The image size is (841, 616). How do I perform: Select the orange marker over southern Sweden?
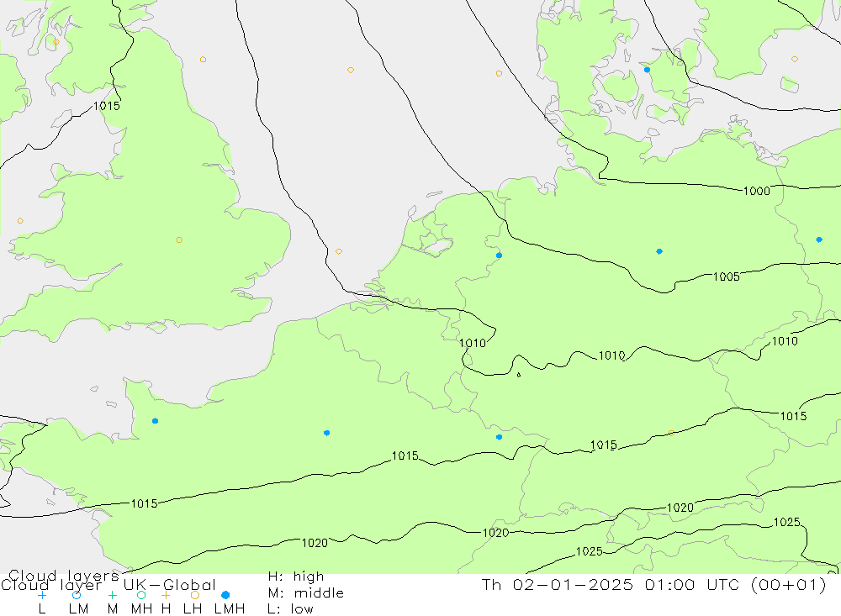(795, 59)
